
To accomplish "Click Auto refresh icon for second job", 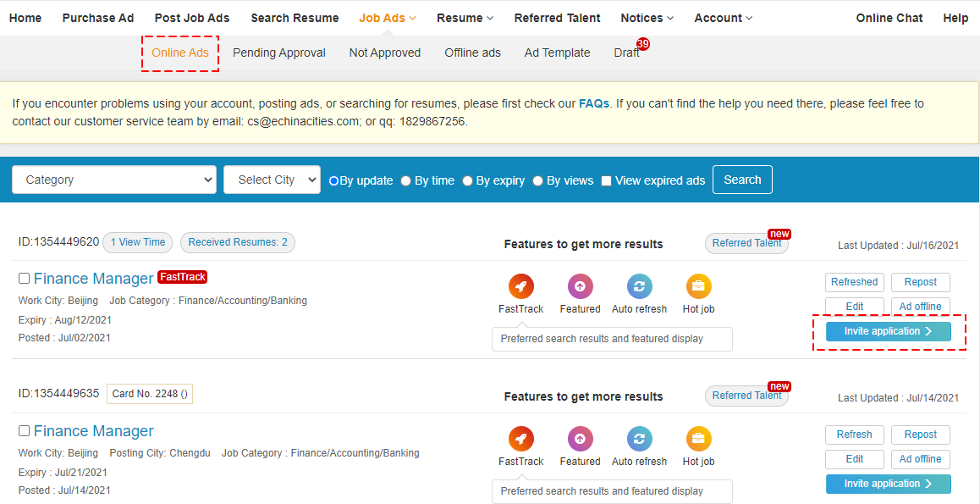I will 639,440.
